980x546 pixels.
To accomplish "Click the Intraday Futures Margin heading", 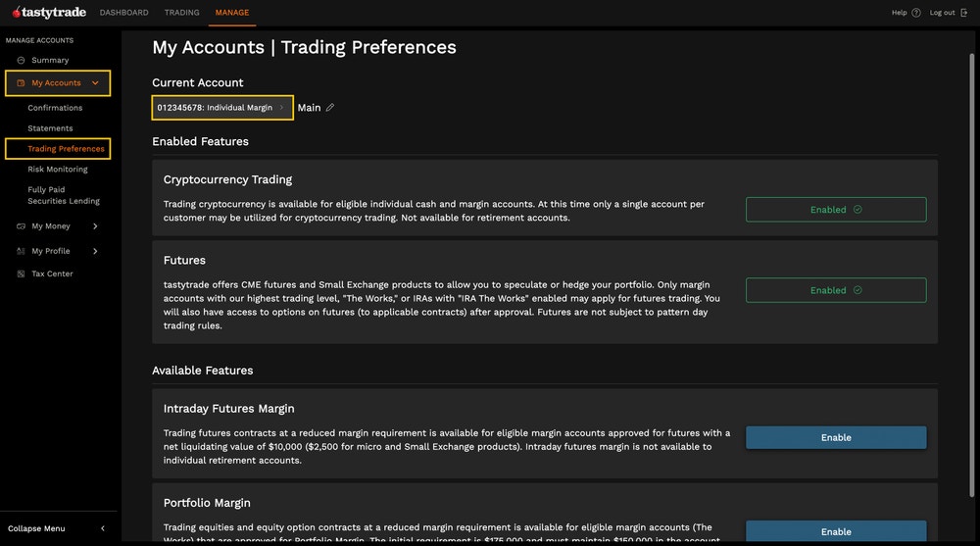I will [x=228, y=409].
